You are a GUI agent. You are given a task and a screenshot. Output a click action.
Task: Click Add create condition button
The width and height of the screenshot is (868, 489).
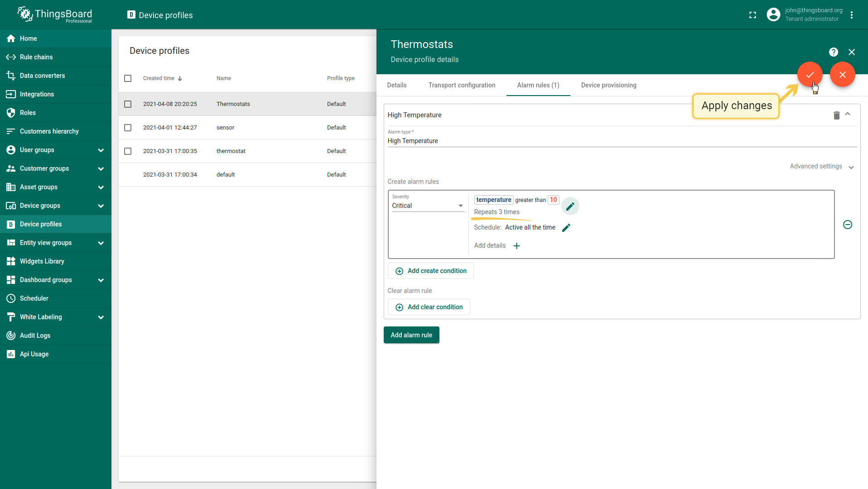click(430, 271)
